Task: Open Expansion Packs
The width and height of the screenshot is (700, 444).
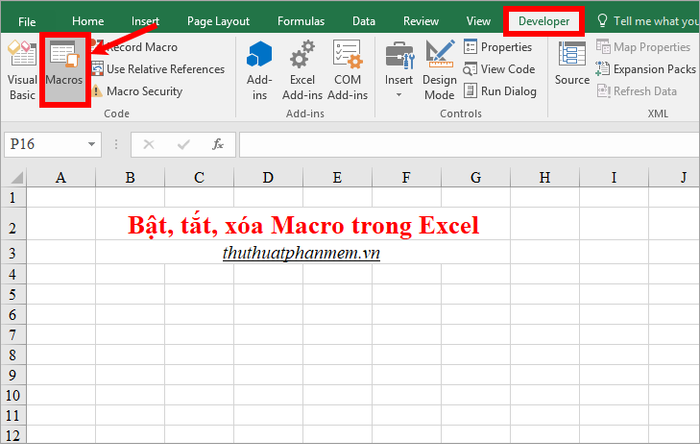Action: click(646, 69)
